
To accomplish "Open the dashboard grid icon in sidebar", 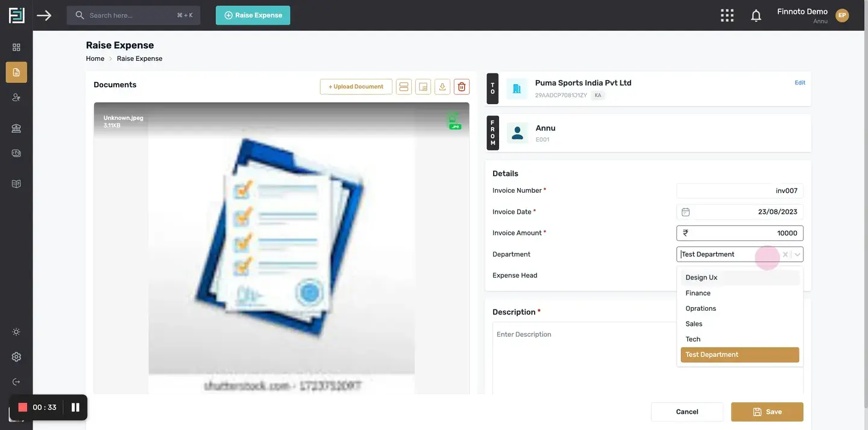I will (x=16, y=47).
